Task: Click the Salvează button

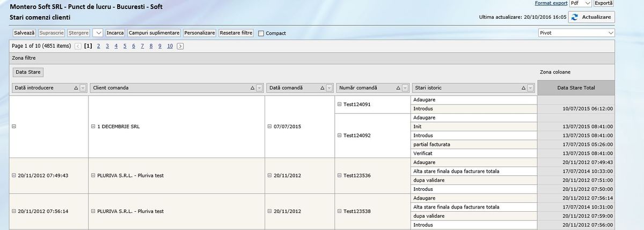Action: 25,33
